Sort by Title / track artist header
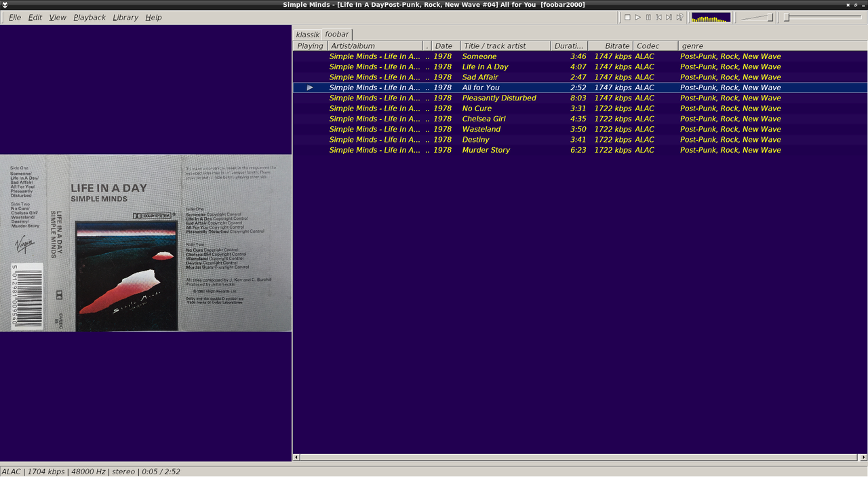 point(505,45)
